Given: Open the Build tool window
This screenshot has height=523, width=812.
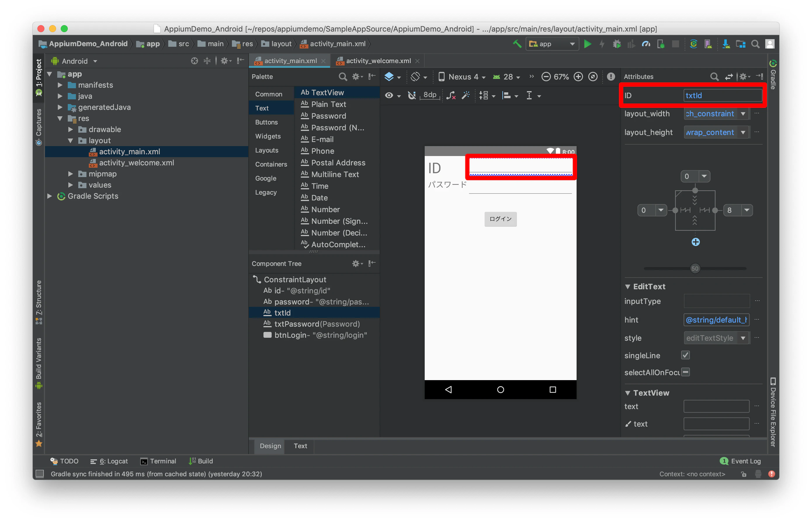Looking at the screenshot, I should (201, 461).
